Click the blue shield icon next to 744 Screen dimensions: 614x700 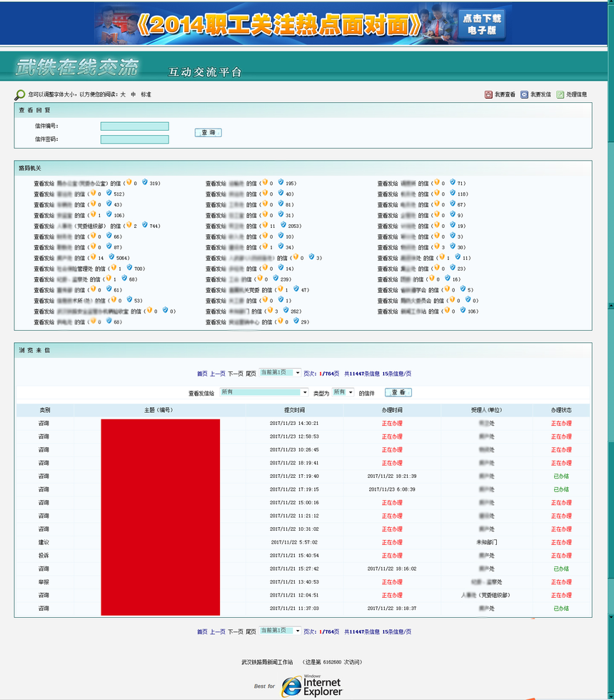(x=144, y=226)
